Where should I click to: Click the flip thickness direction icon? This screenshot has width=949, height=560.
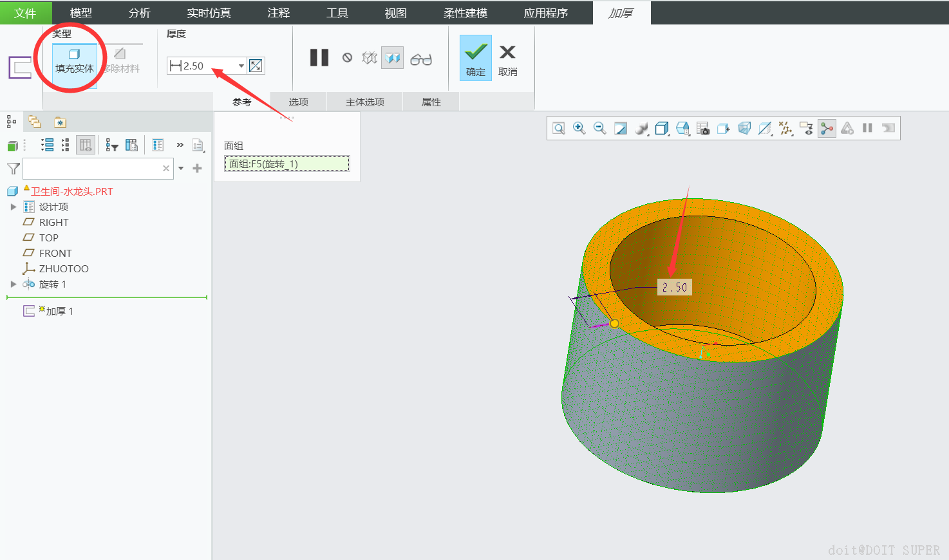(256, 66)
